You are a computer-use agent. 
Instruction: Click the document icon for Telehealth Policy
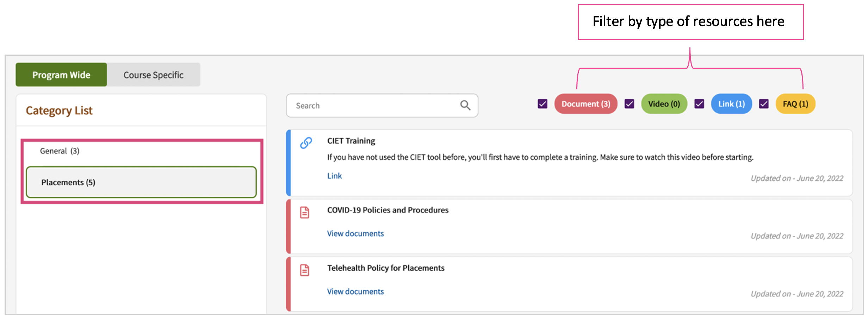point(305,270)
